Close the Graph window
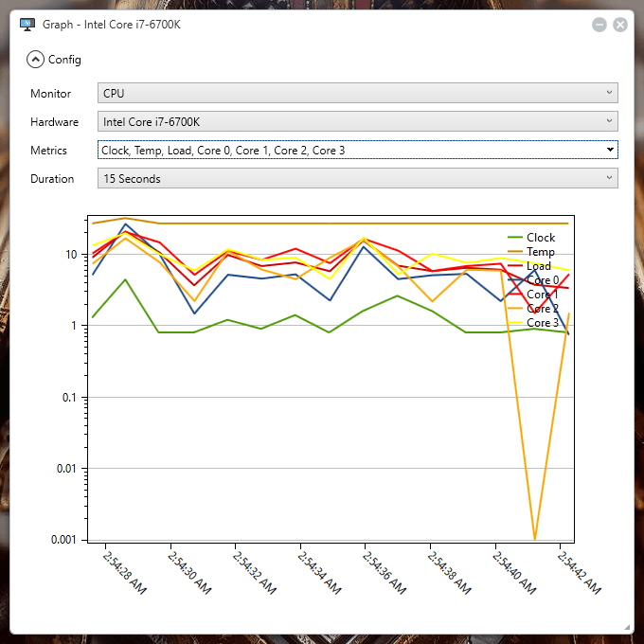The image size is (644, 644). tap(619, 25)
